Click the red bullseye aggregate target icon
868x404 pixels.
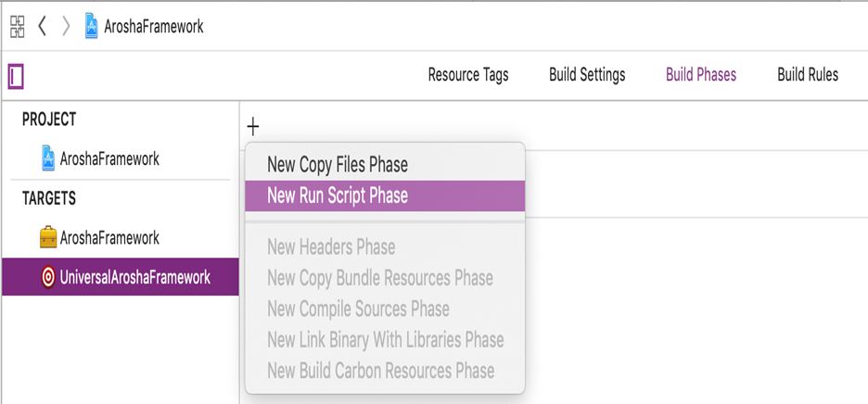point(48,277)
